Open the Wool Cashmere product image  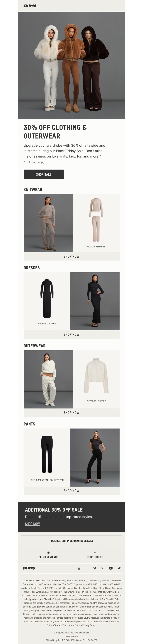click(96, 223)
